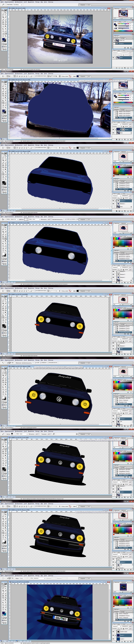Select the Crop tool in the PC290017.JPG @ 16,7% screenshot
The height and width of the screenshot is (644, 134).
(x=3, y=17)
